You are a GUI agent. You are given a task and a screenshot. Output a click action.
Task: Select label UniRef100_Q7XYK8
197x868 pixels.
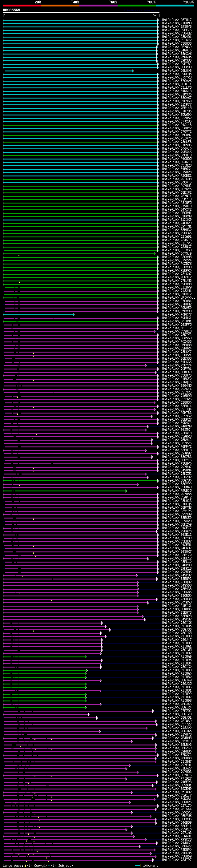coord(177,78)
